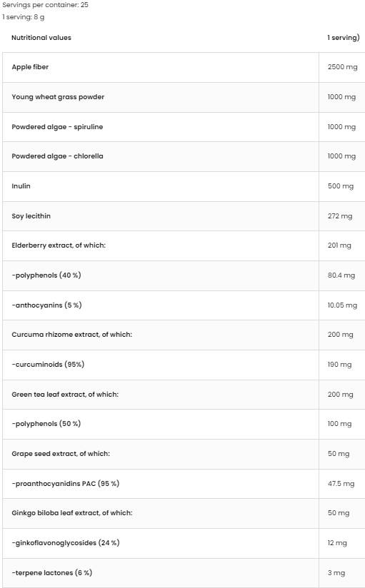Click the Servings per container text

[46, 5]
